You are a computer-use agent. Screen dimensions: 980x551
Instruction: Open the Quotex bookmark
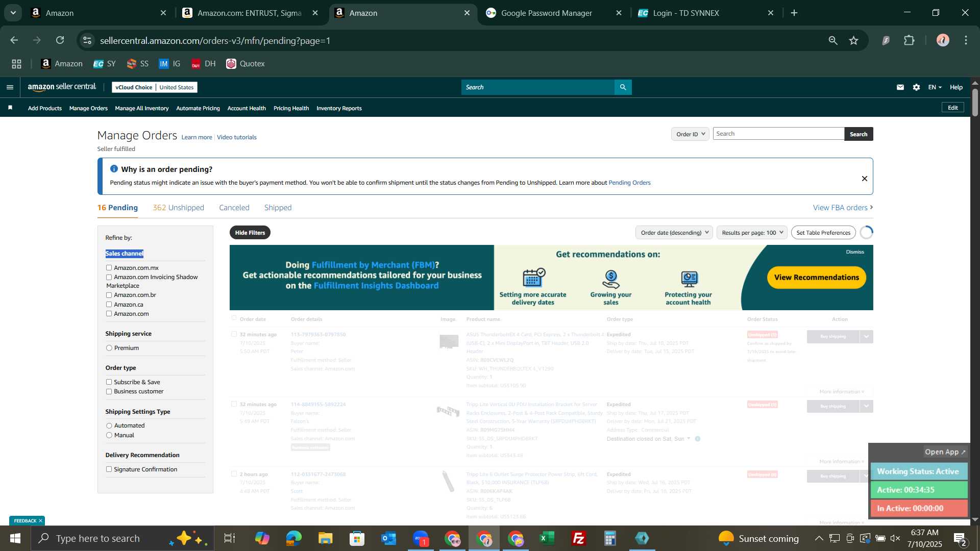click(x=246, y=64)
